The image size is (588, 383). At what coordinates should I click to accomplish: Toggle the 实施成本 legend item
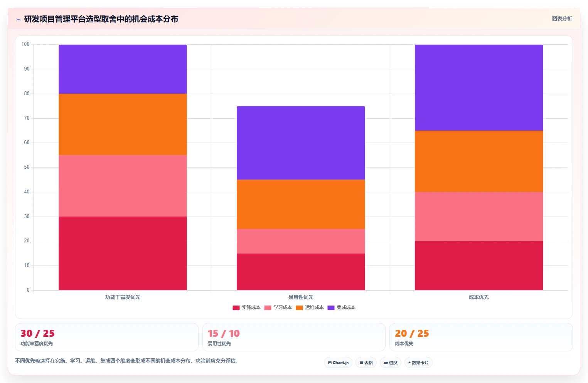click(x=246, y=307)
